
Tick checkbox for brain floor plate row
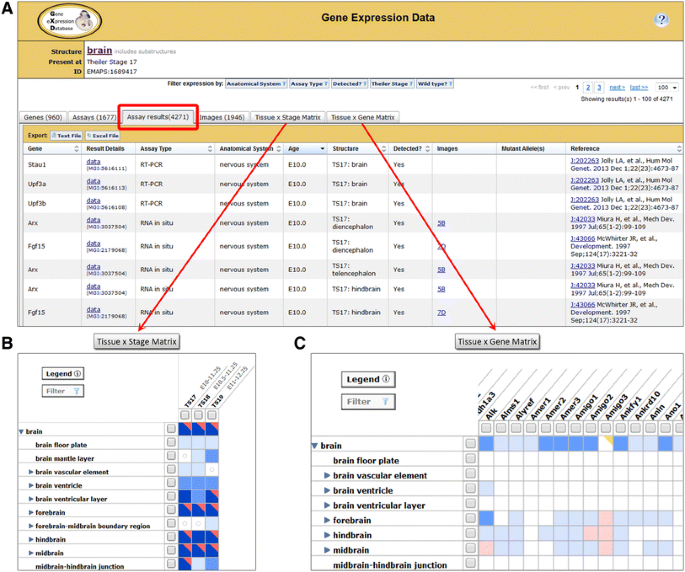171,444
